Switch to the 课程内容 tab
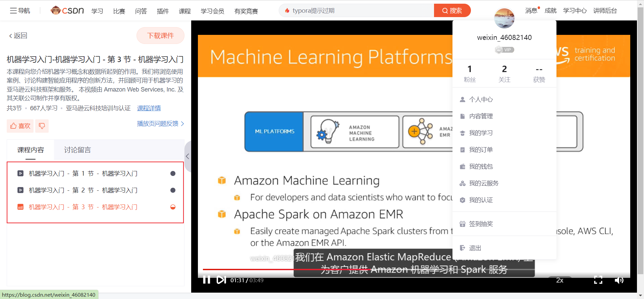Image resolution: width=644 pixels, height=299 pixels. pyautogui.click(x=31, y=150)
